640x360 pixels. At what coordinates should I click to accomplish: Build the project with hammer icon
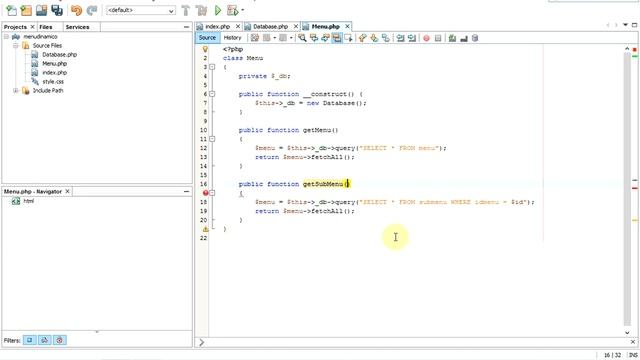point(186,10)
